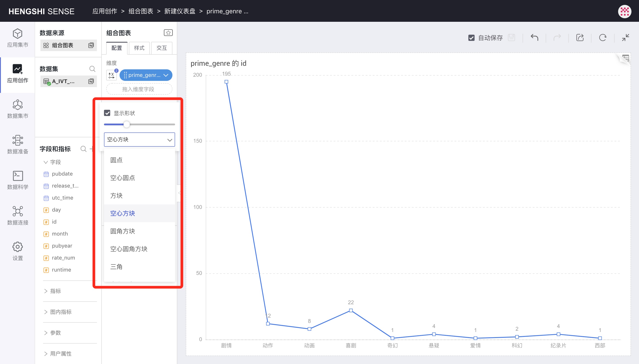The image size is (639, 364).
Task: Exit fullscreen with the collapse icon
Action: coord(625,38)
